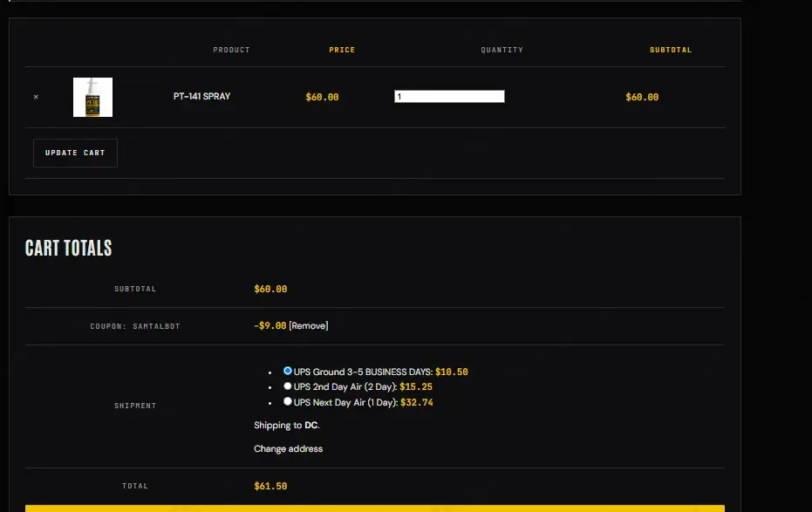Click the Next Day Air price $32.74

pos(417,402)
